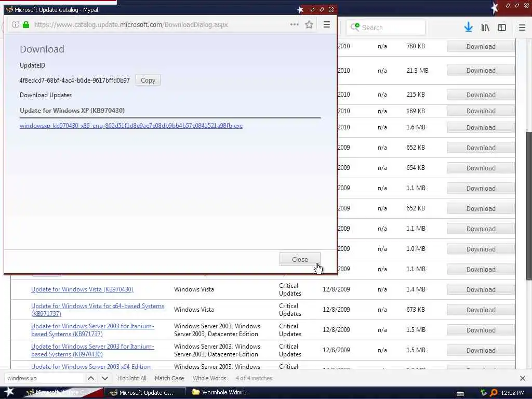Click the orange magnifier tray icon
Image resolution: width=532 pixels, height=399 pixels.
(494, 393)
